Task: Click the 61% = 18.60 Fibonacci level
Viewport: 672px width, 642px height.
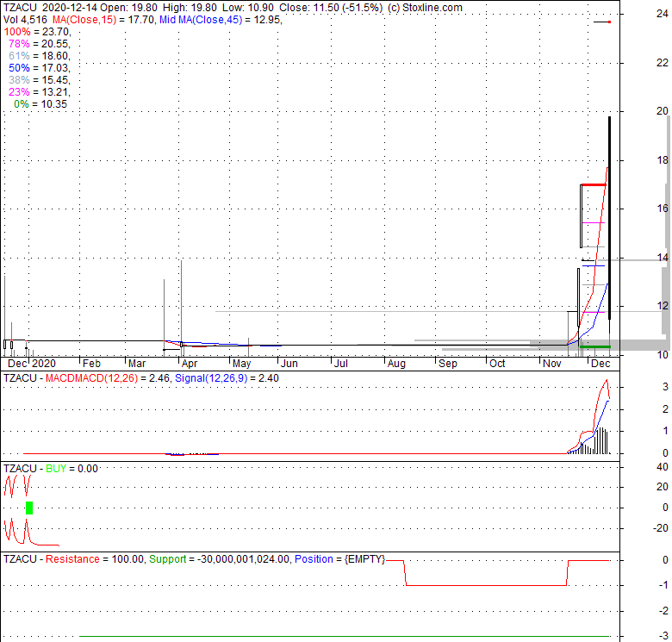Action: coord(40,56)
